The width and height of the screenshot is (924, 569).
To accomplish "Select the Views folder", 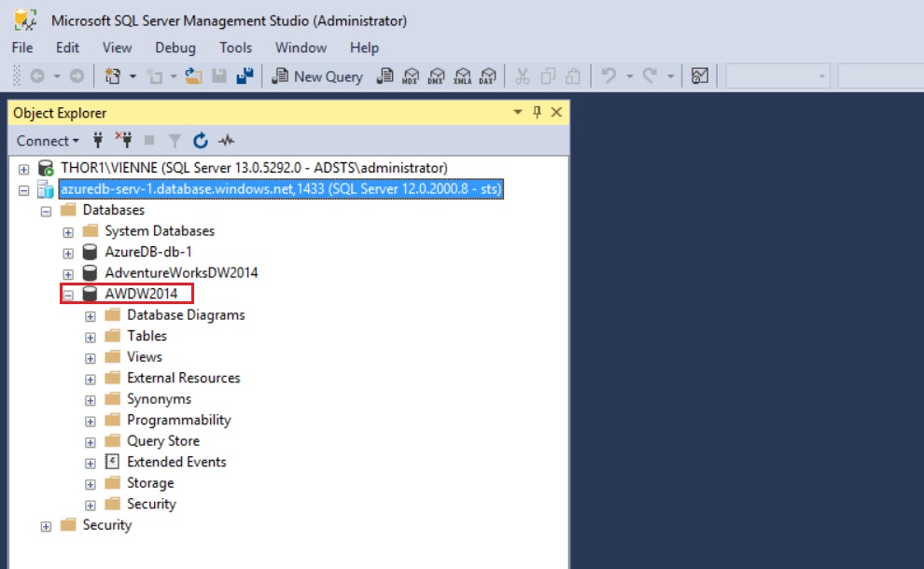I will (x=145, y=357).
